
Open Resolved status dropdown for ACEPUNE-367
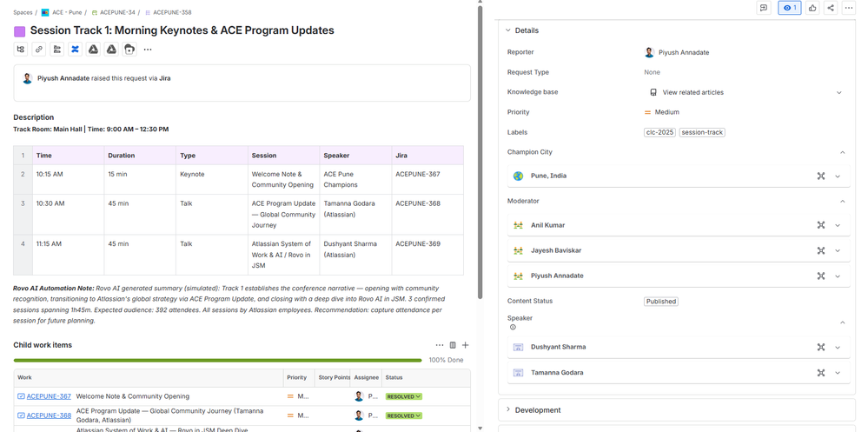[403, 396]
